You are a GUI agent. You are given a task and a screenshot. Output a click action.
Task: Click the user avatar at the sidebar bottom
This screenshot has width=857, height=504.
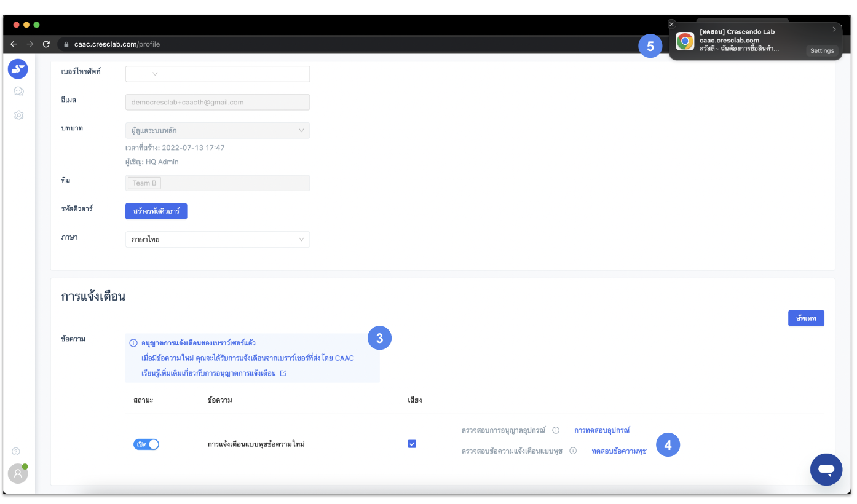click(18, 473)
